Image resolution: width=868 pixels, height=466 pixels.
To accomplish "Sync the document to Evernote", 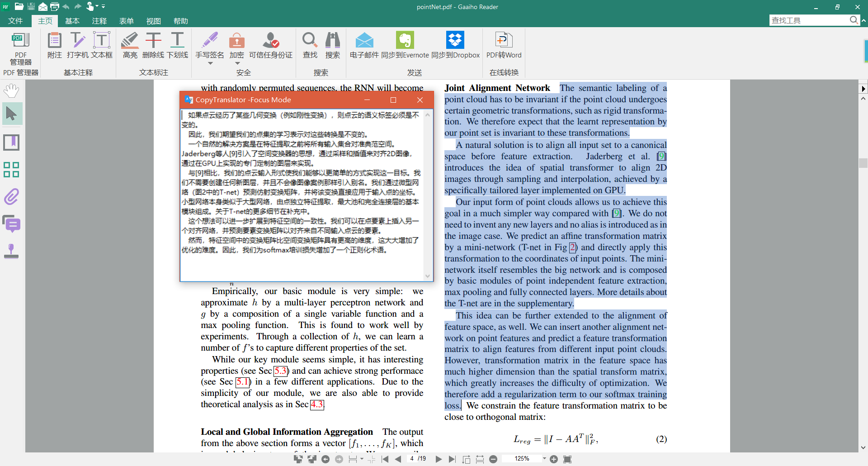I will [x=406, y=45].
